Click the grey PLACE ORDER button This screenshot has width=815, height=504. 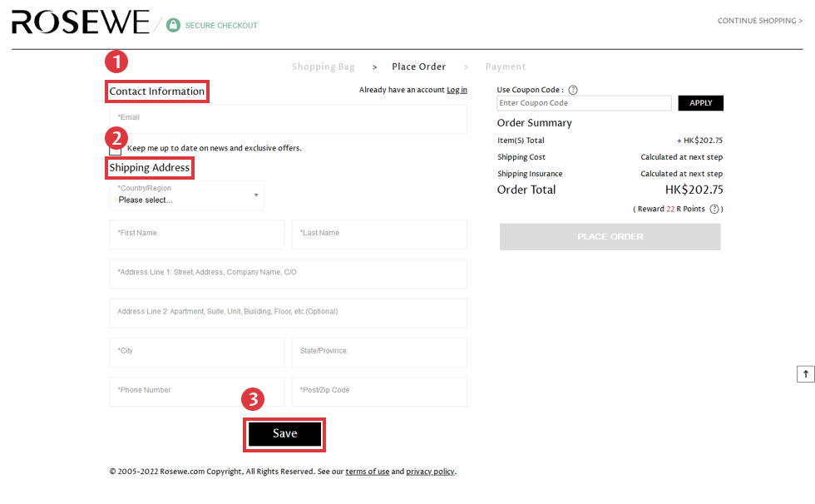click(610, 237)
